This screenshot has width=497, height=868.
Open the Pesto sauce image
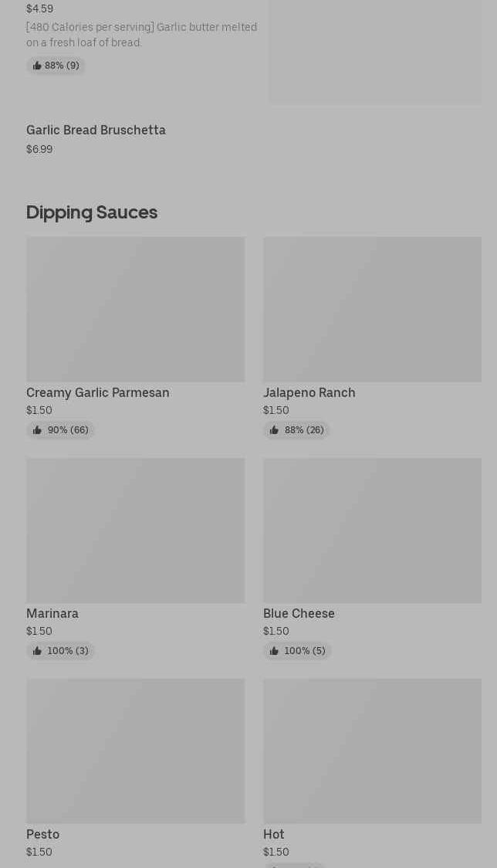pyautogui.click(x=136, y=751)
